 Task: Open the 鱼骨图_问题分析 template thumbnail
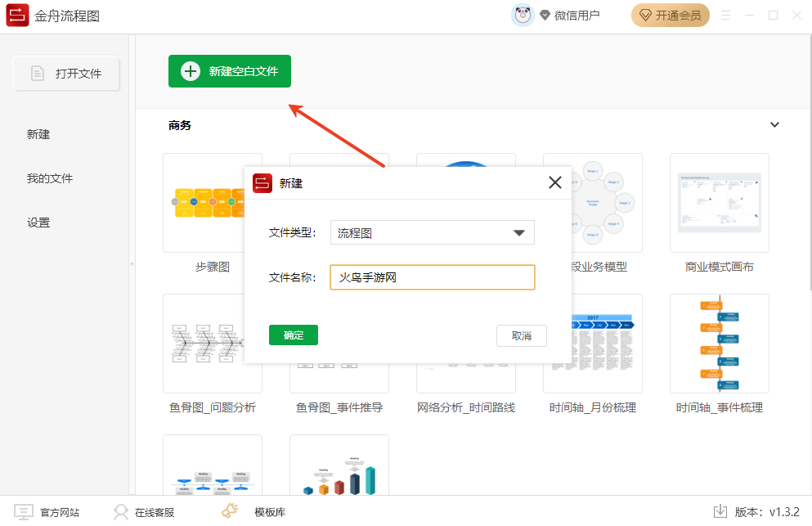pos(204,343)
